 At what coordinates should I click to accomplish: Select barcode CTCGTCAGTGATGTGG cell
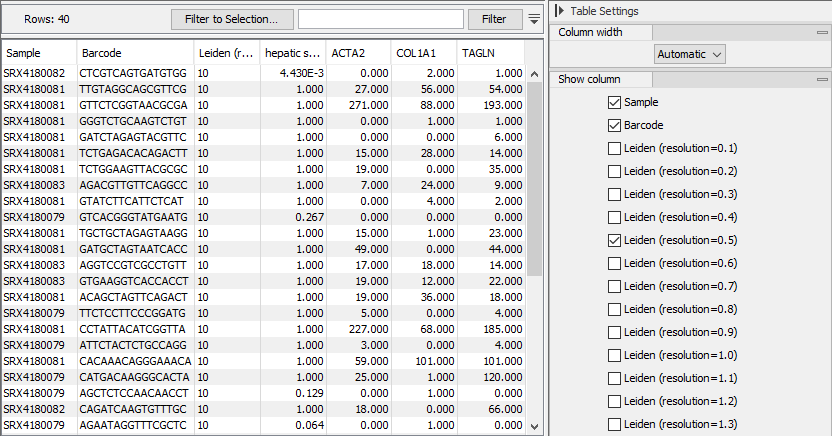tap(135, 73)
